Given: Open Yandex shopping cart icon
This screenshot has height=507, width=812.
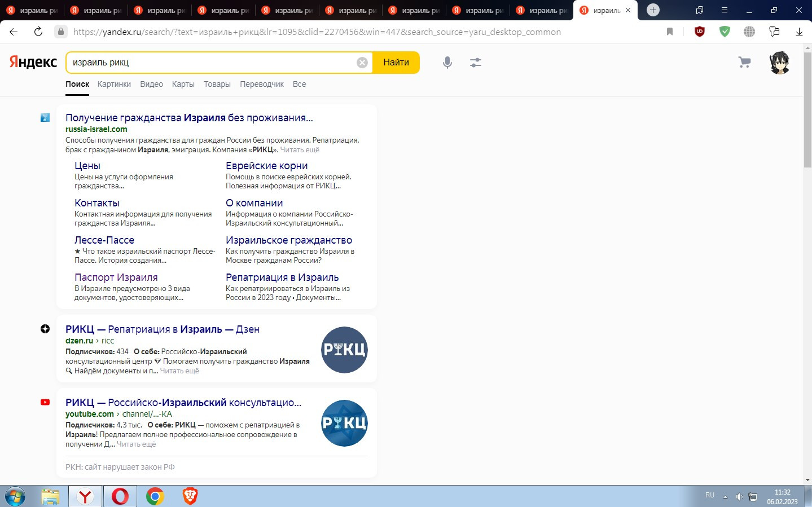Looking at the screenshot, I should tap(745, 62).
